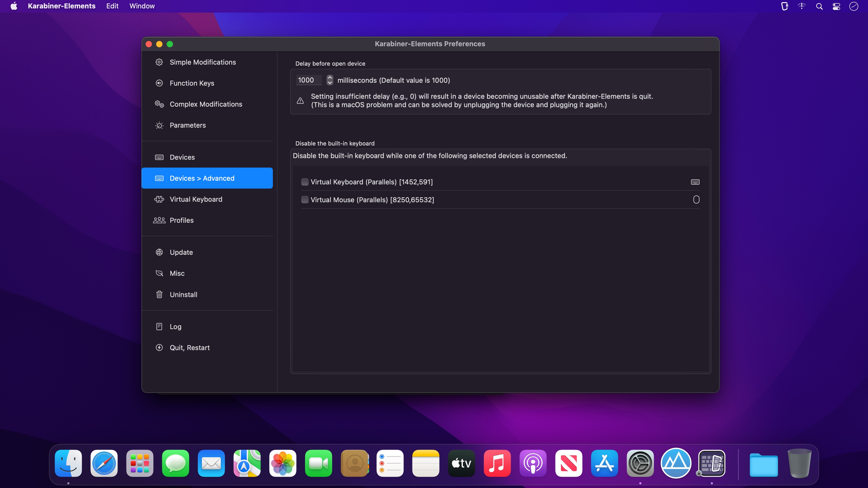Open Photos from the Dock
Viewport: 868px width, 488px height.
(283, 463)
